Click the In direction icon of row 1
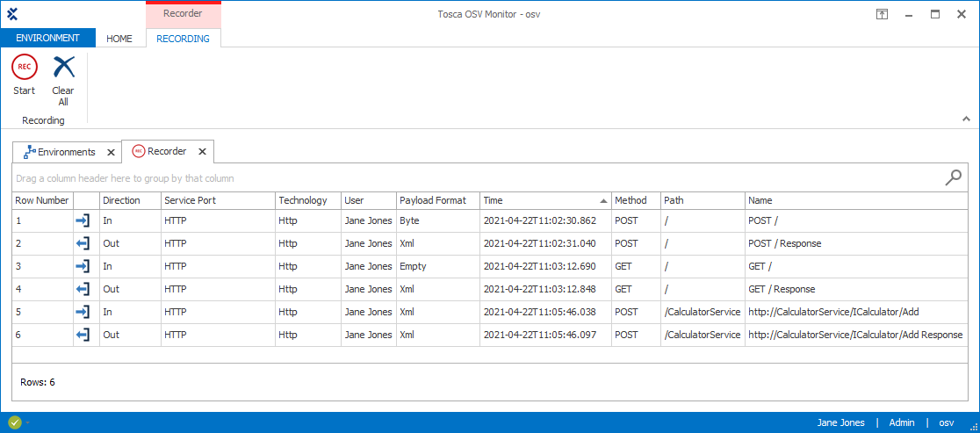Viewport: 980px width, 433px height. tap(83, 220)
